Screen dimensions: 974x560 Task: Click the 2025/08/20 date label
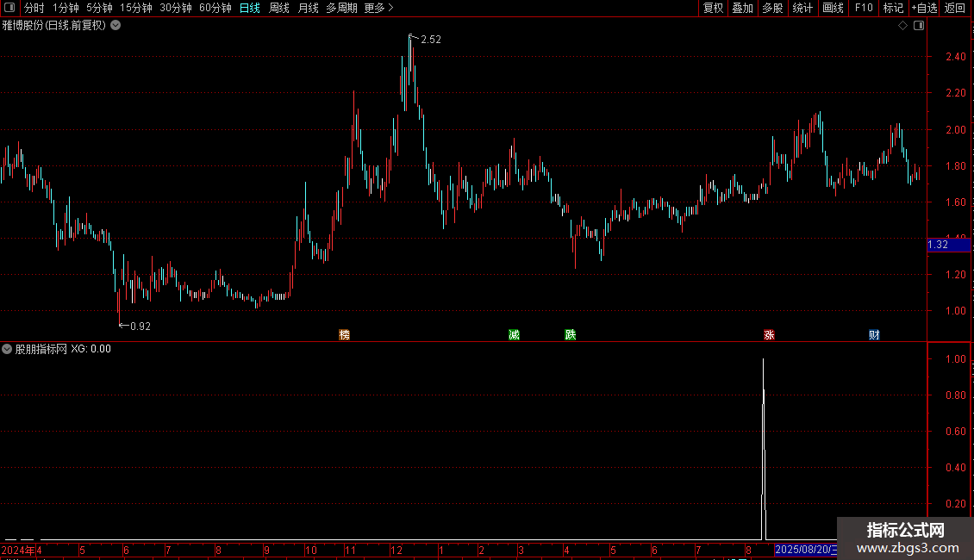(806, 550)
